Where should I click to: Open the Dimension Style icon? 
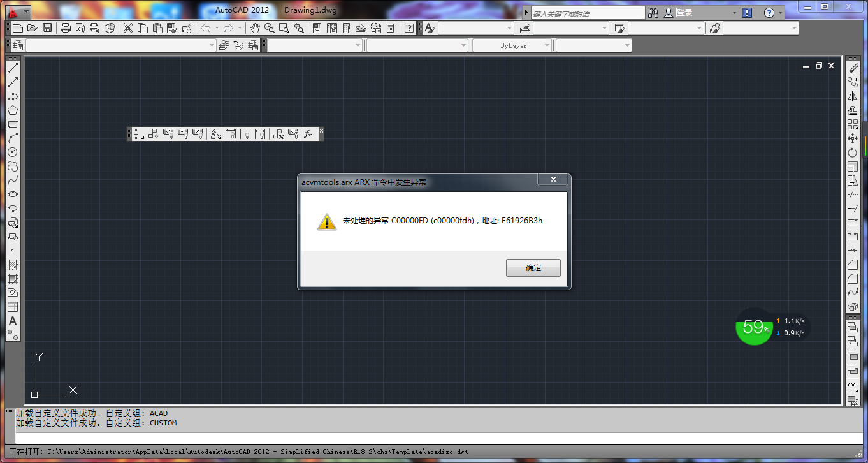point(524,28)
